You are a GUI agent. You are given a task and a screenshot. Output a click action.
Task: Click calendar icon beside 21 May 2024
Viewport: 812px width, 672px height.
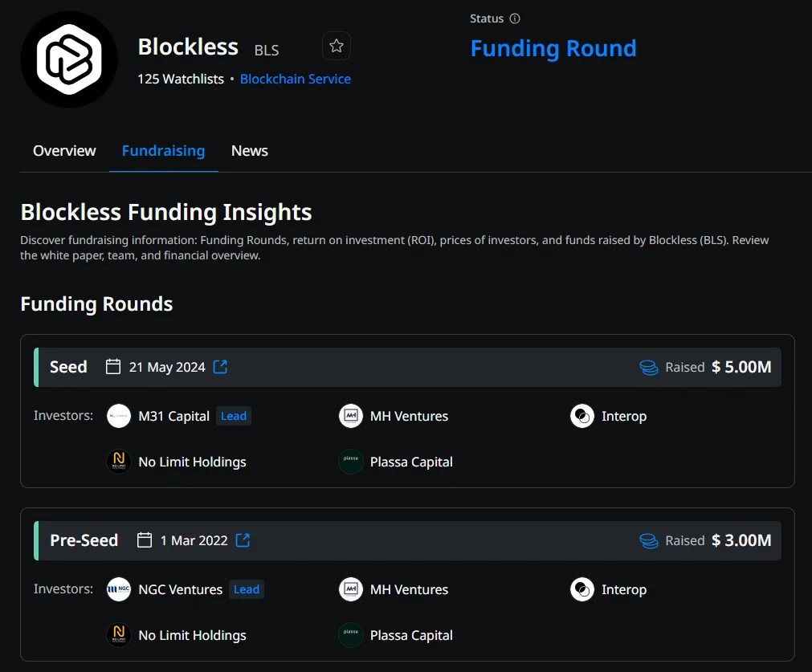pos(113,367)
